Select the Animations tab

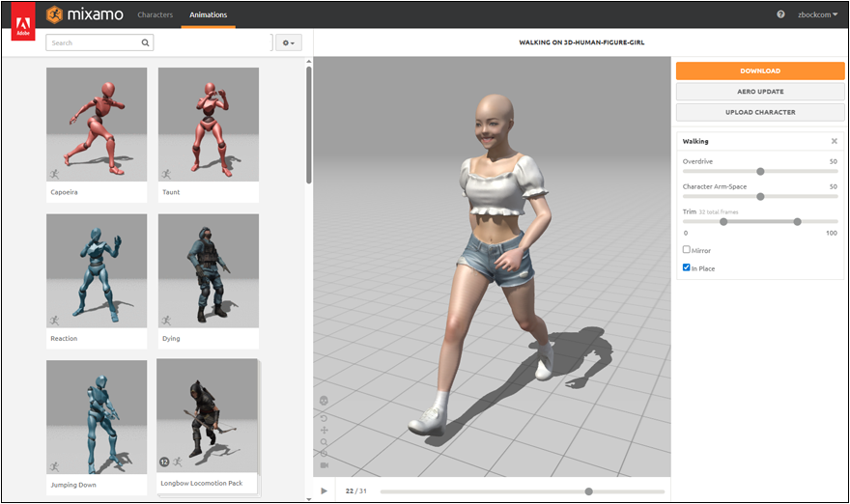[209, 15]
